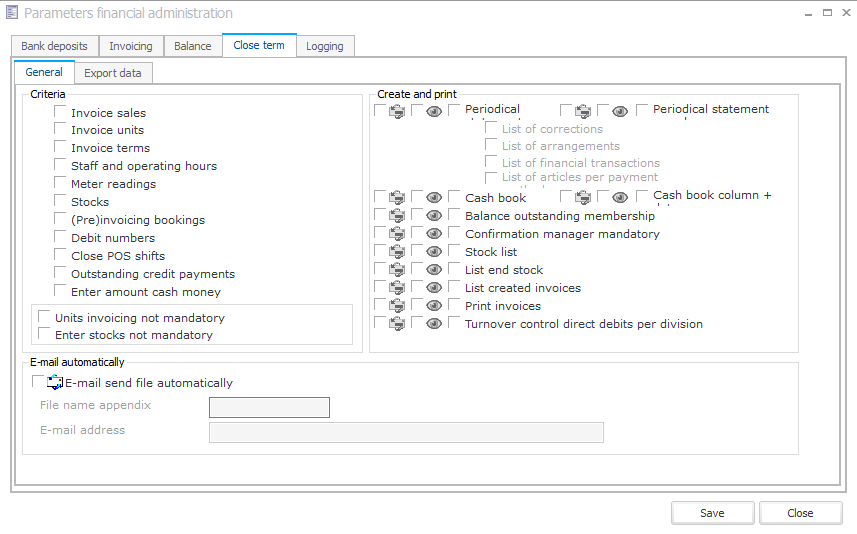Click the window title bar application icon
857x534 pixels.
(12, 13)
